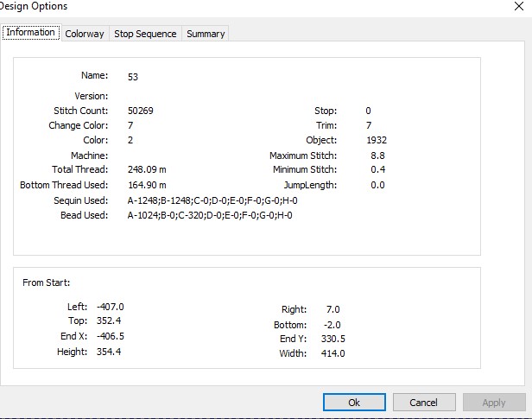Select stitch count value 50269

[141, 111]
